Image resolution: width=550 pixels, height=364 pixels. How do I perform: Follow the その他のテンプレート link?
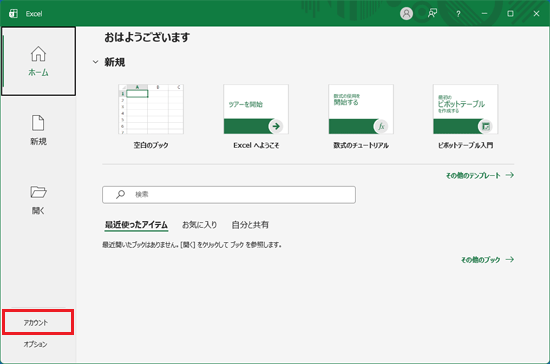click(x=473, y=175)
